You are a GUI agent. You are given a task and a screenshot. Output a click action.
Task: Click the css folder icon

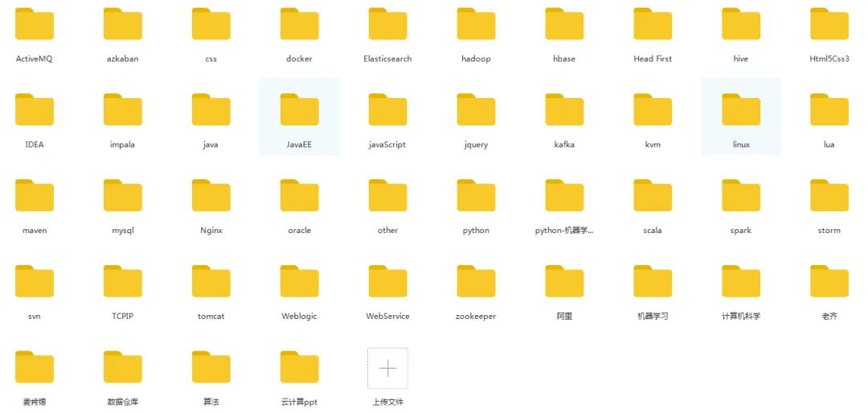(211, 24)
